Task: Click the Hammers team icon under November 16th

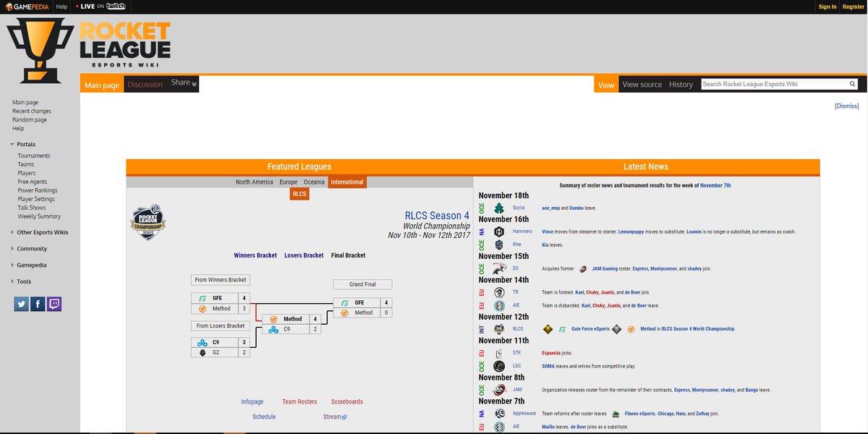Action: point(499,231)
